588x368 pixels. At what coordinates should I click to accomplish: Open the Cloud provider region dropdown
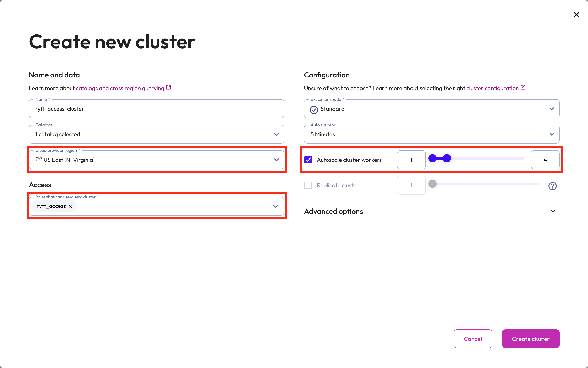pyautogui.click(x=276, y=160)
